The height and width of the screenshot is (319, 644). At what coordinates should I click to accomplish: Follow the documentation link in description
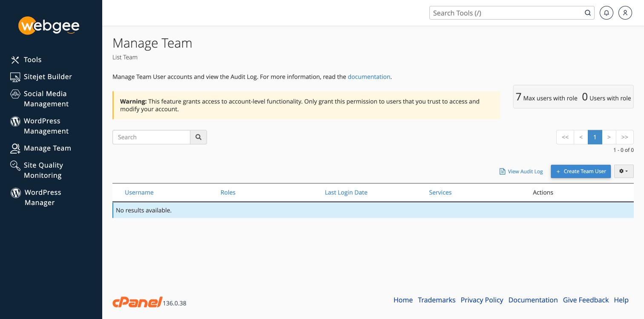click(x=369, y=77)
